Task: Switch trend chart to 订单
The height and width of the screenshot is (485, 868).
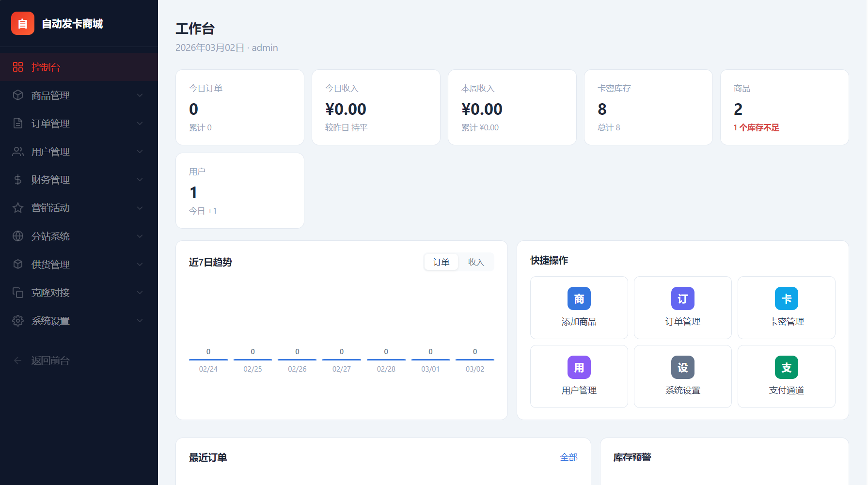Action: tap(441, 262)
